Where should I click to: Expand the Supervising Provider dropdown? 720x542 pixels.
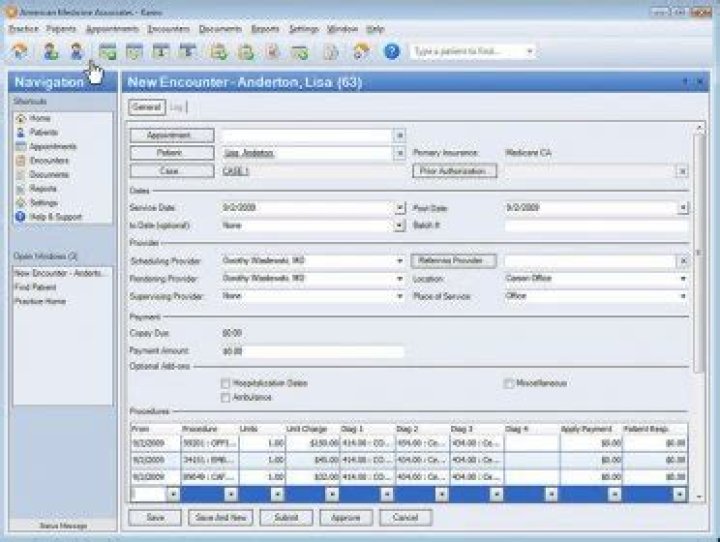pos(399,296)
